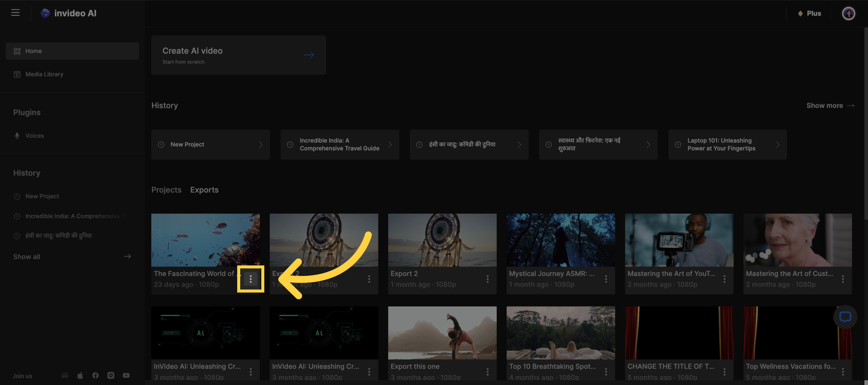Open the Facebook social icon
The image size is (868, 385).
95,375
